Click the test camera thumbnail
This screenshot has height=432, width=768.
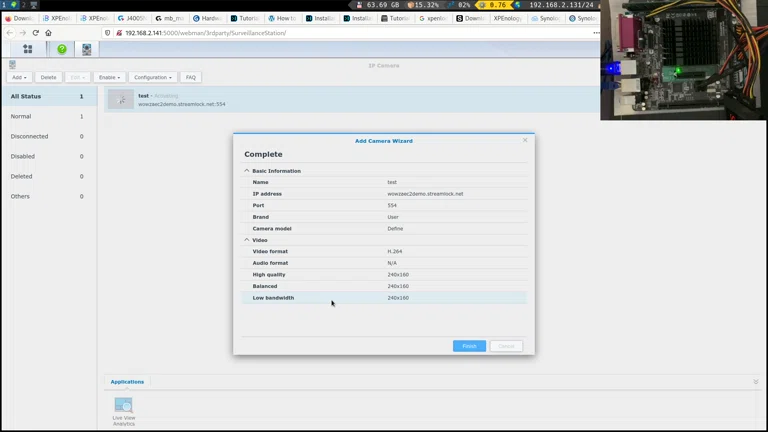[121, 99]
